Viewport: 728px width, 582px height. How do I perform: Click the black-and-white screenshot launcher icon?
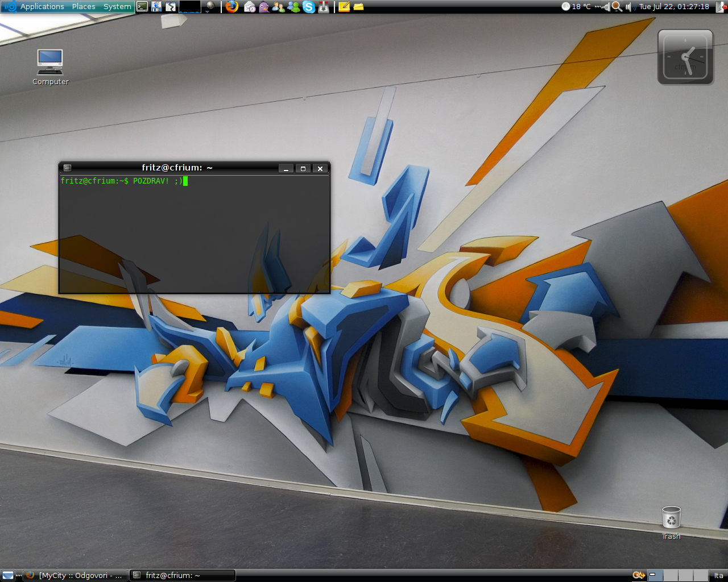(x=171, y=7)
